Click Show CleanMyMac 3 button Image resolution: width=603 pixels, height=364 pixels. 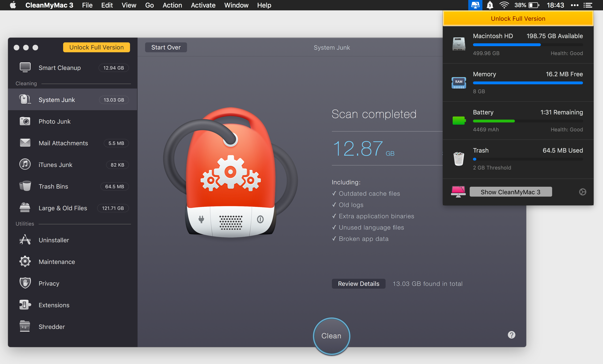coord(510,192)
